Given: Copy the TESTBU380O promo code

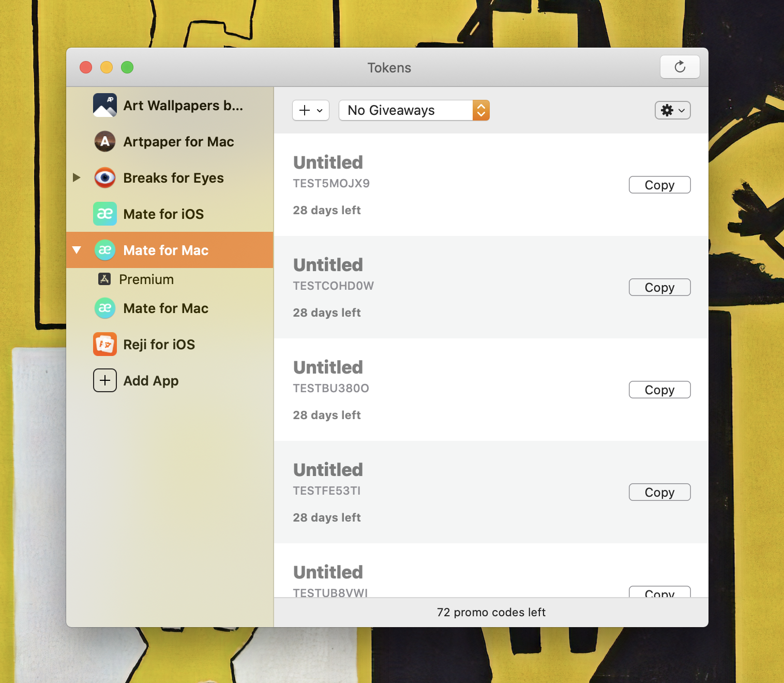Looking at the screenshot, I should point(660,390).
